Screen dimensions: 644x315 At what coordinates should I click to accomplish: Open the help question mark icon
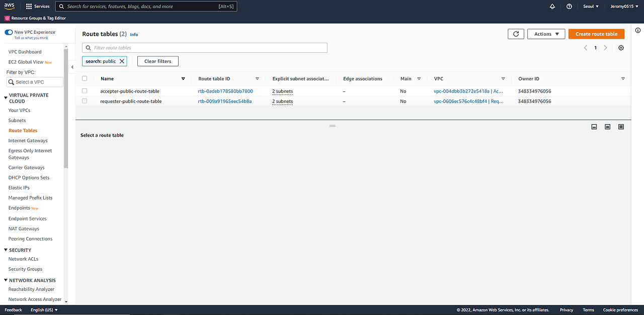pos(569,7)
